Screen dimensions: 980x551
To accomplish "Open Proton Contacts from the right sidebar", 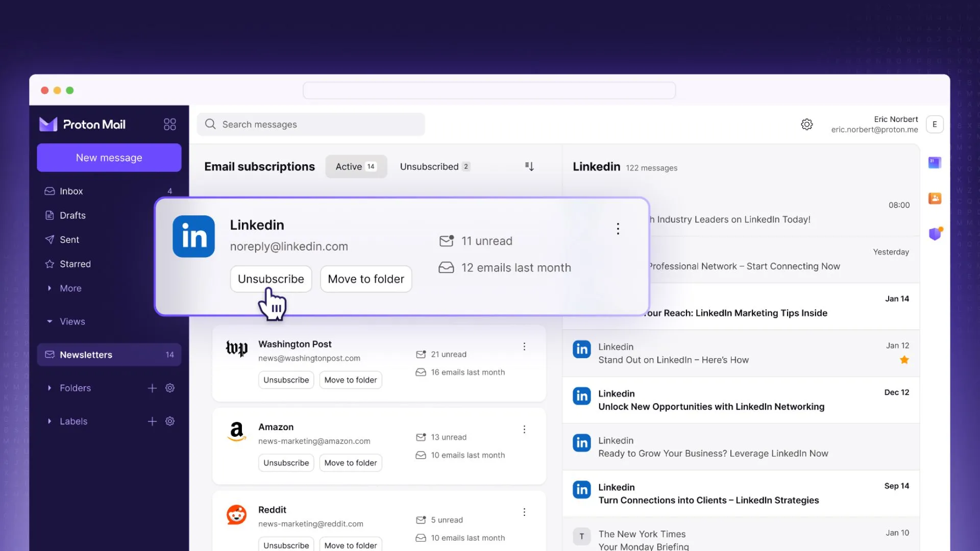I will (935, 198).
